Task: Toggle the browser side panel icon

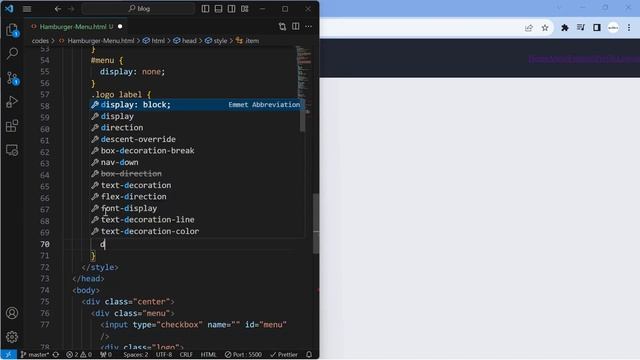Action: 597,28
